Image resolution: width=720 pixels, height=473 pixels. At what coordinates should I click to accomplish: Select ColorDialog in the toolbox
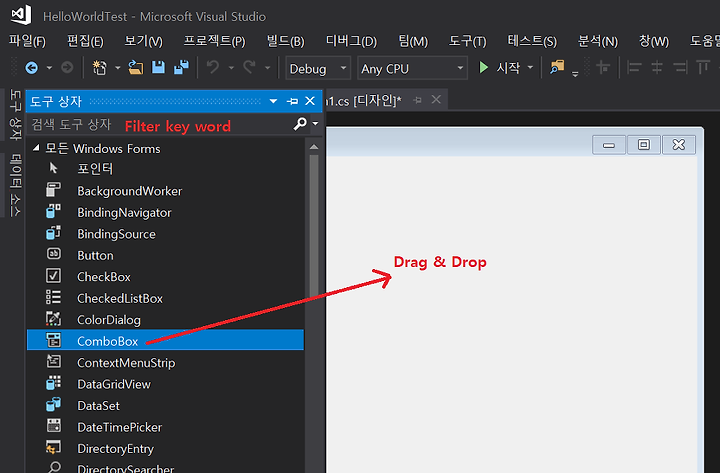[165, 320]
